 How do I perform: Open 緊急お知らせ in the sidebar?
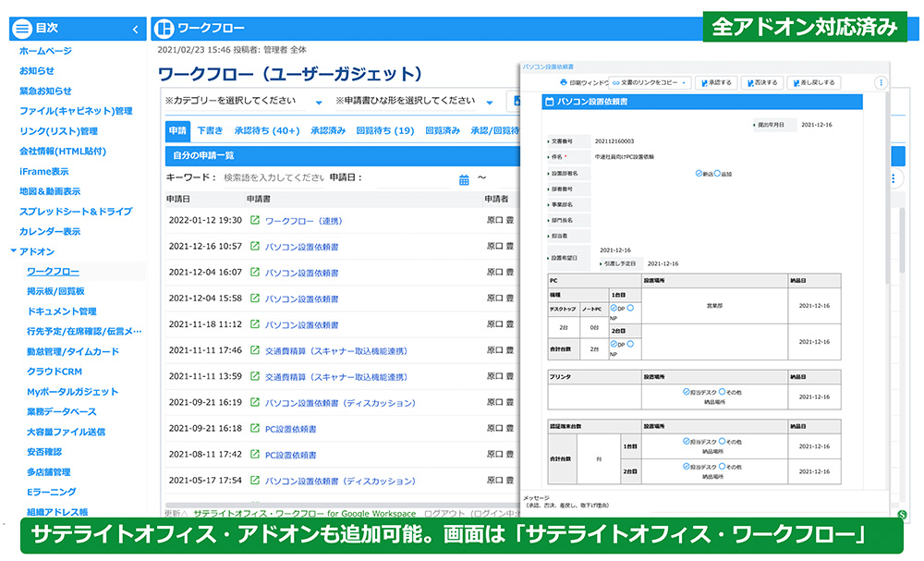point(45,91)
